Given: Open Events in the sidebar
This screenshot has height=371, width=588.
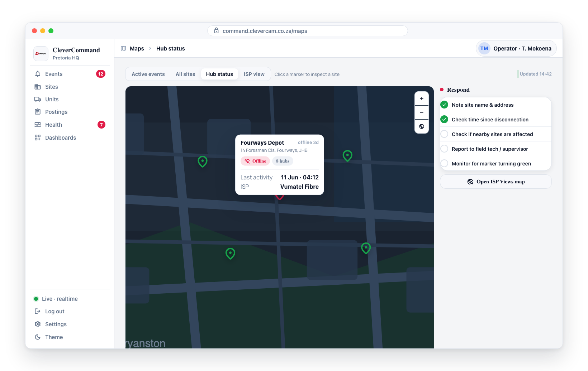Looking at the screenshot, I should tap(70, 74).
